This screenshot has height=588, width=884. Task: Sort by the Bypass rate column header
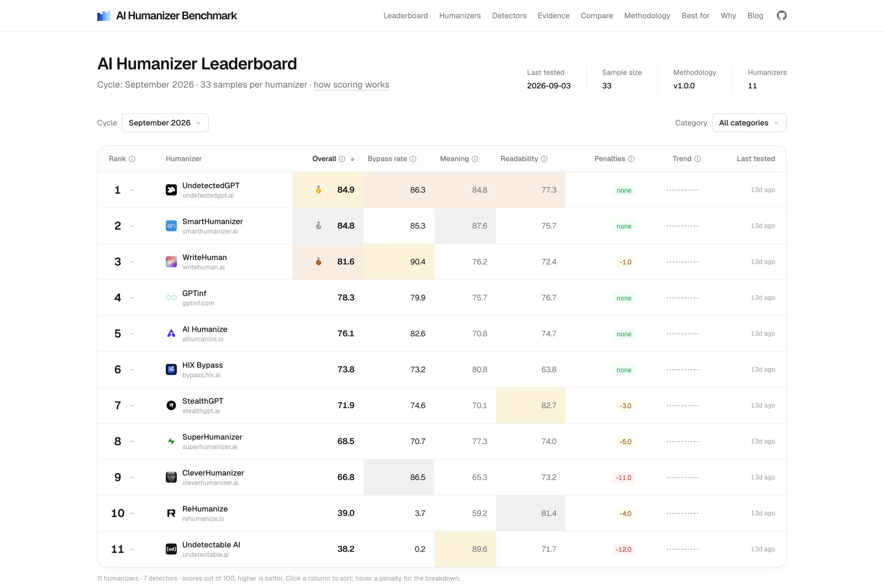pyautogui.click(x=387, y=159)
